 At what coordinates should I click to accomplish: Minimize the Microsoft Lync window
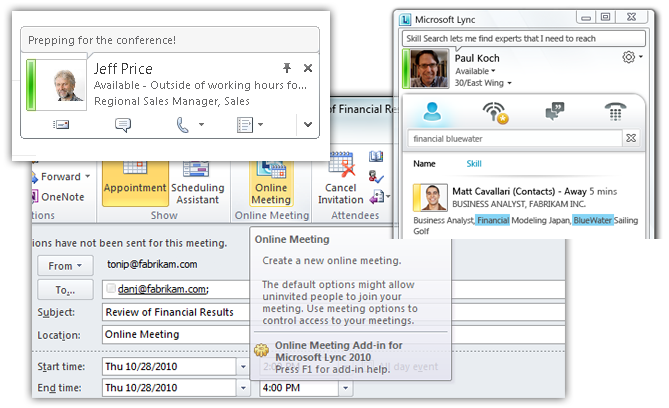(x=586, y=17)
